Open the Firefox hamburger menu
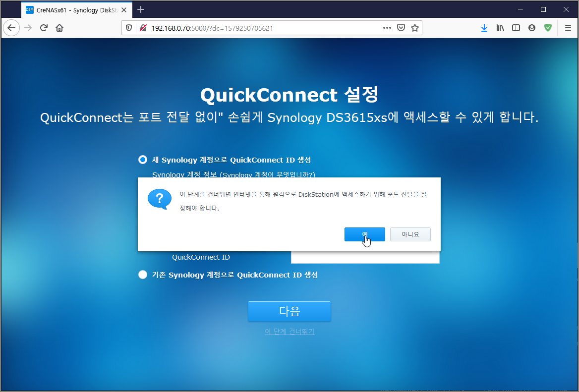579x392 pixels. coord(568,28)
